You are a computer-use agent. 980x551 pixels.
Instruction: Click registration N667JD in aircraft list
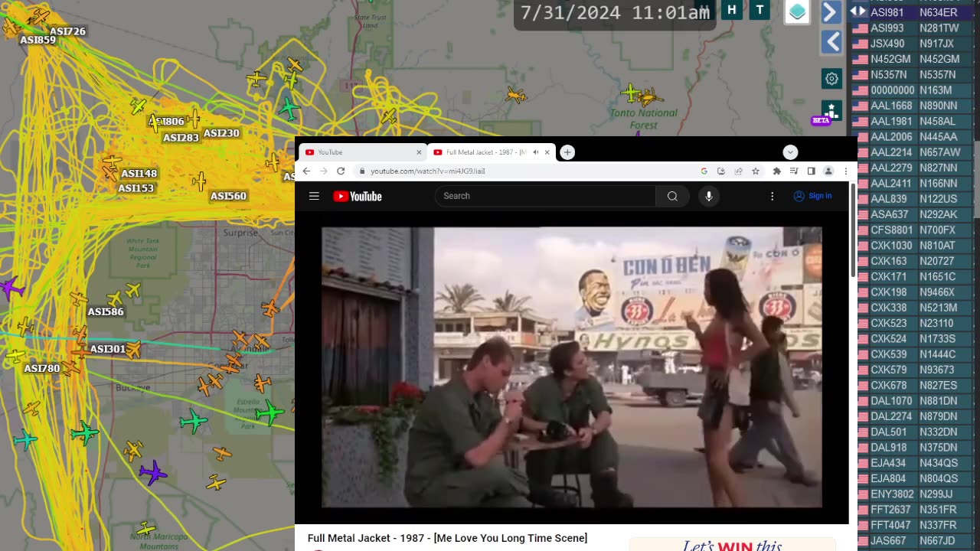938,541
